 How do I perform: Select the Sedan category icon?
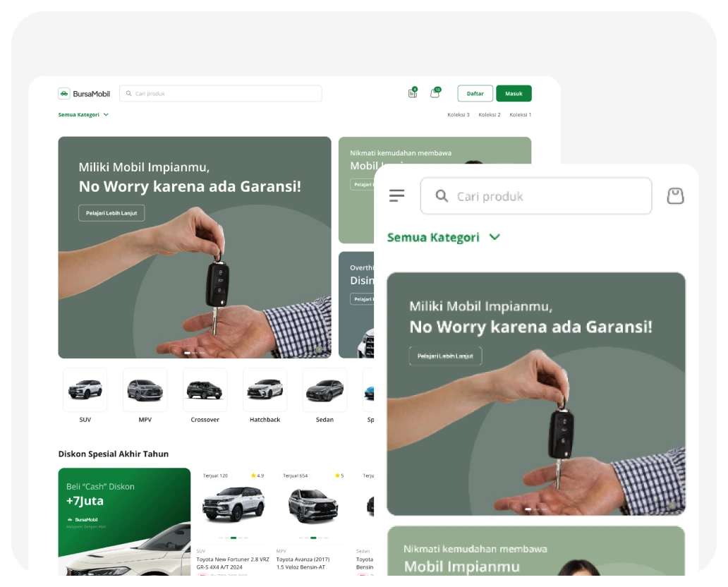[x=324, y=389]
